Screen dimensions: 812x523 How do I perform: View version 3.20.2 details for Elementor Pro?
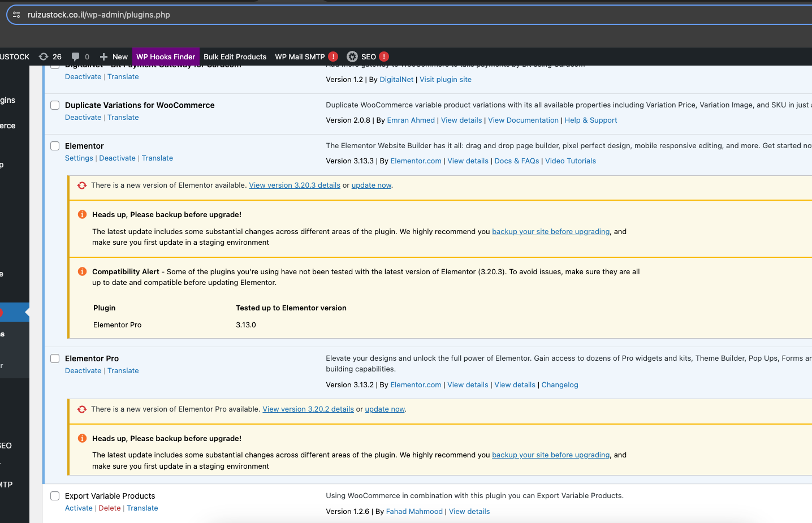click(308, 409)
